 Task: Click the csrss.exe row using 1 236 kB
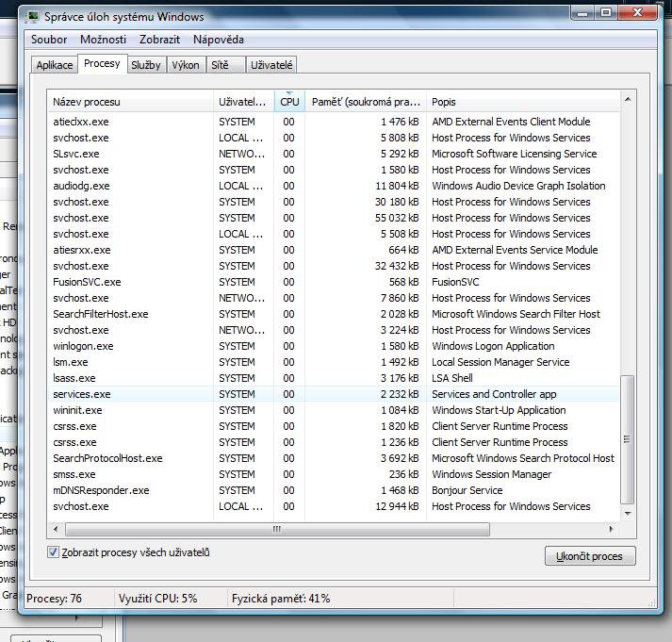(x=334, y=442)
